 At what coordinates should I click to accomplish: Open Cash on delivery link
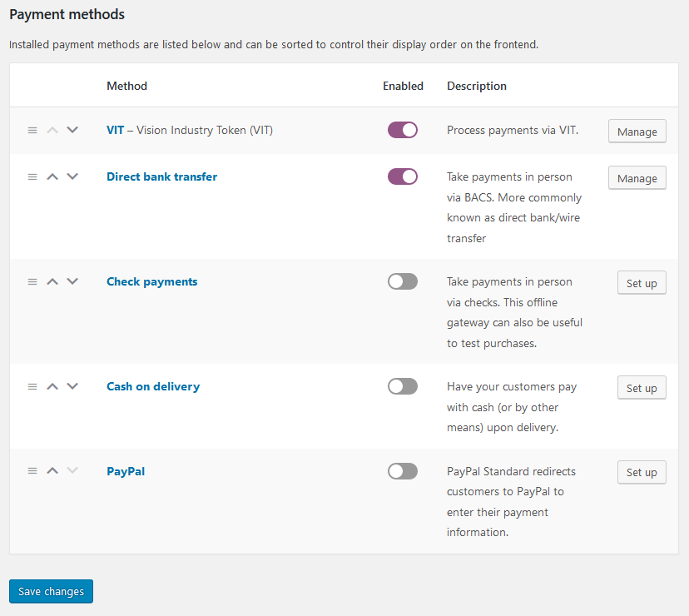[x=153, y=386]
